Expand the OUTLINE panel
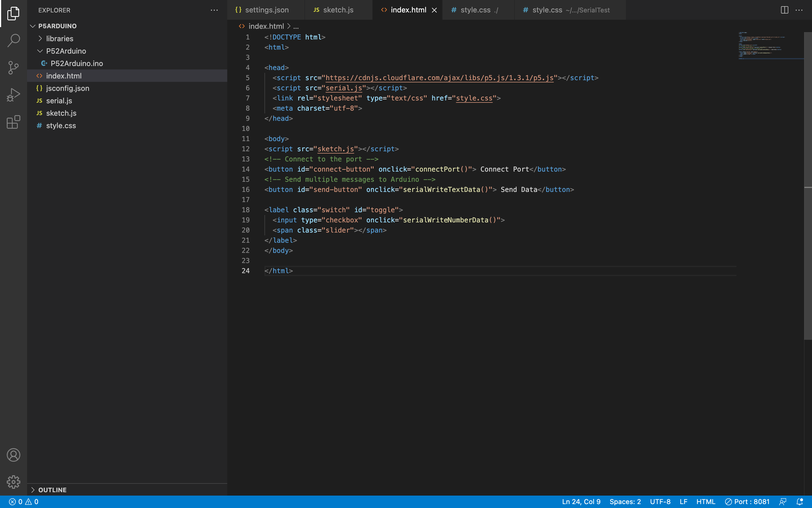This screenshot has height=508, width=812. [x=127, y=490]
